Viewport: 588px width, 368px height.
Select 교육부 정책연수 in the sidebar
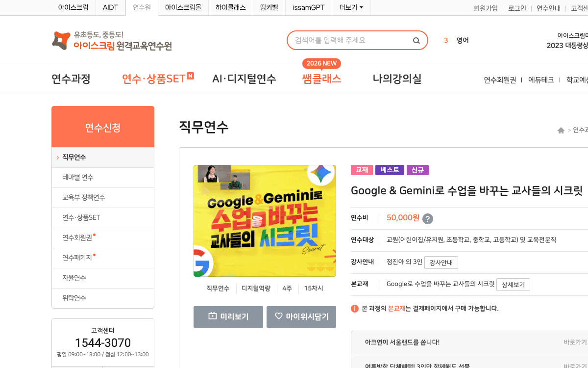(x=103, y=197)
